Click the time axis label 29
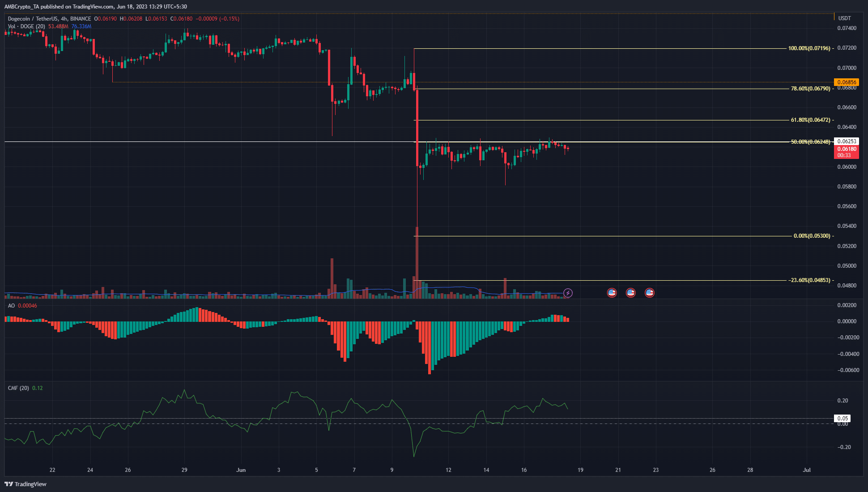The height and width of the screenshot is (492, 868). pyautogui.click(x=184, y=470)
